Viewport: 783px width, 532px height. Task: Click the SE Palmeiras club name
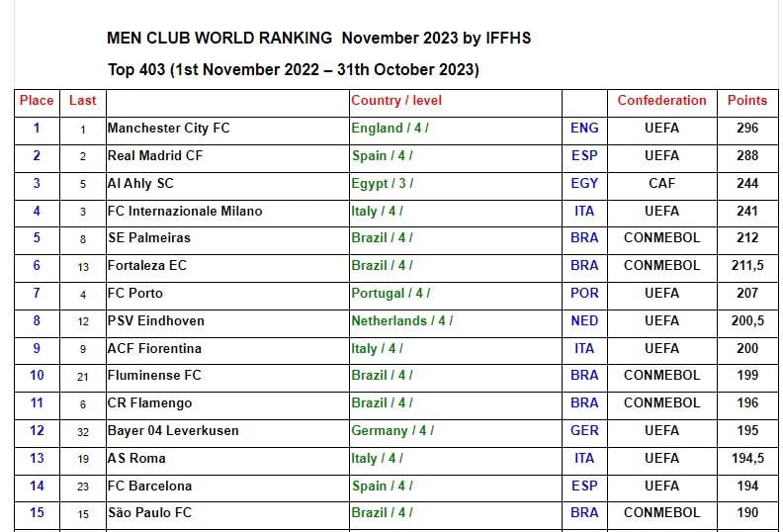coord(149,237)
